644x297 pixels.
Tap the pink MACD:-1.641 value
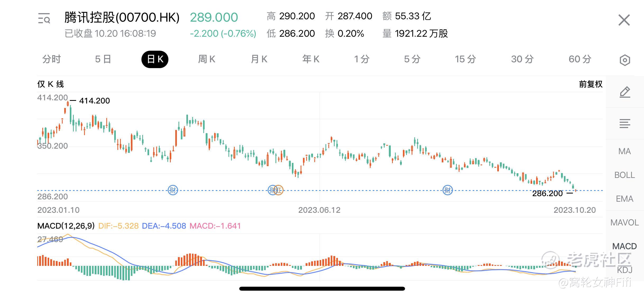click(x=215, y=226)
